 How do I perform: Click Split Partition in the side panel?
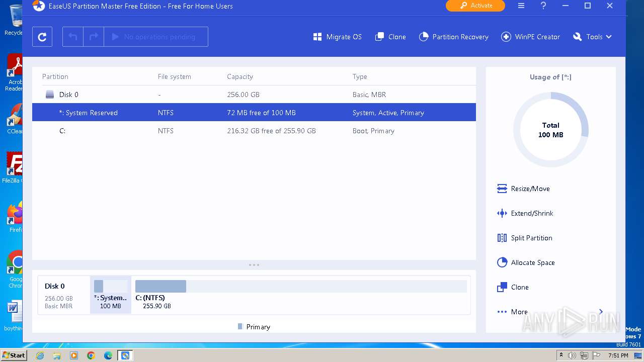pos(525,238)
